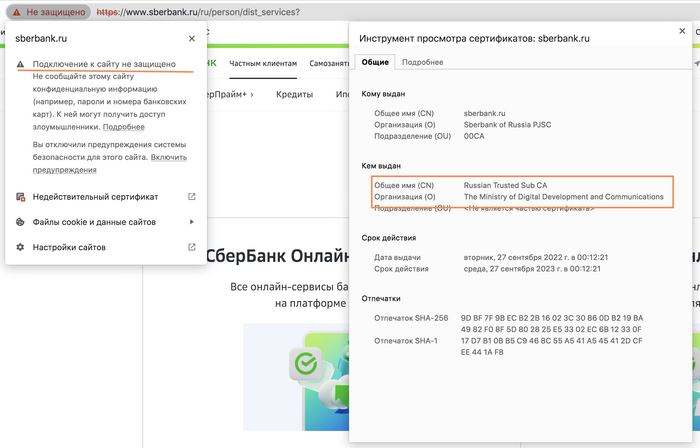Click 'Кому выдан' section heading

(383, 94)
